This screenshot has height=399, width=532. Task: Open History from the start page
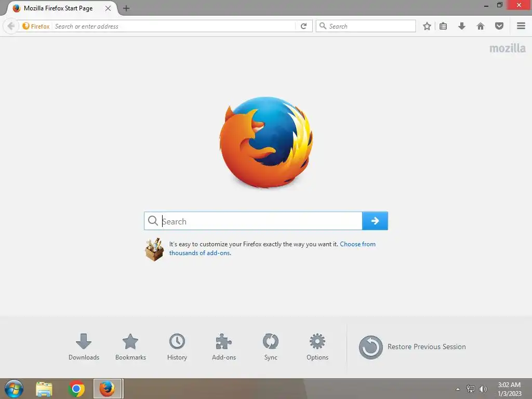click(x=177, y=347)
